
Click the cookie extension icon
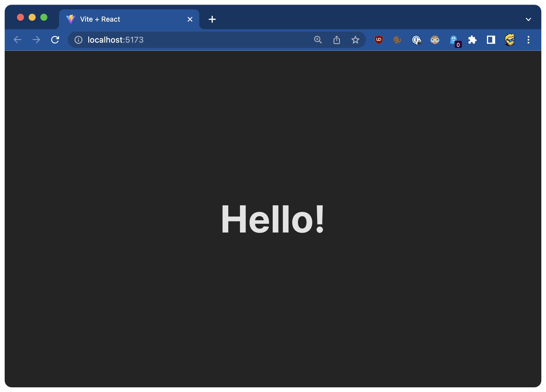click(397, 40)
